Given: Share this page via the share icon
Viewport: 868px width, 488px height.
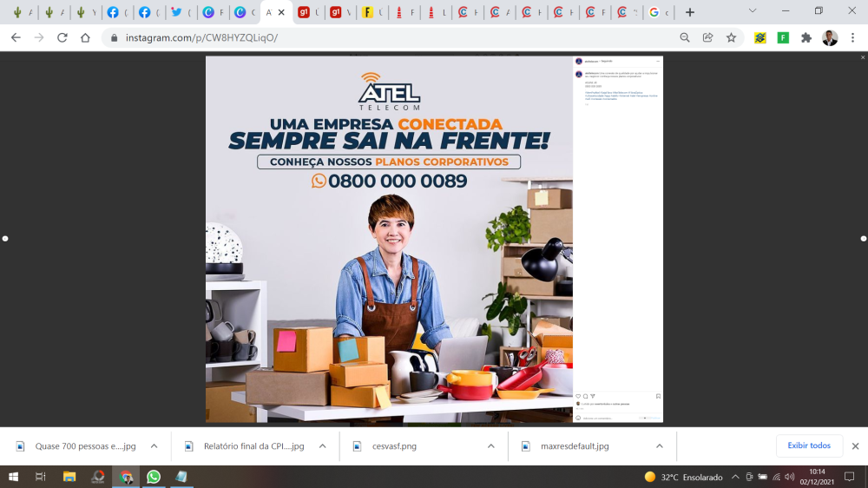Looking at the screenshot, I should pyautogui.click(x=708, y=37).
